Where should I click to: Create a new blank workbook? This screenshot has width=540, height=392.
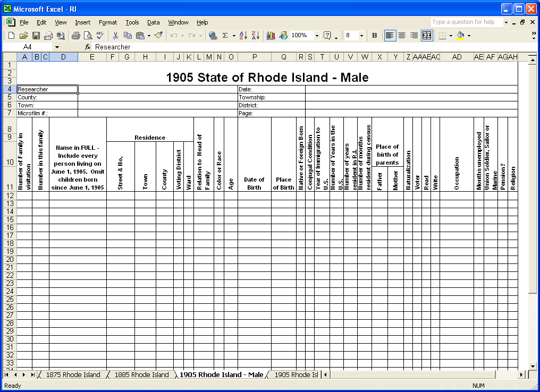pos(11,36)
